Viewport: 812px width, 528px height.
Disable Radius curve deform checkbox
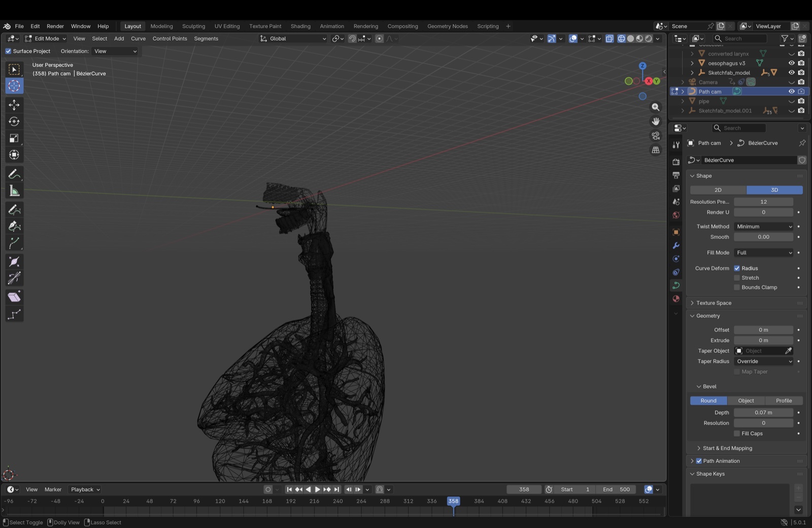click(x=737, y=268)
